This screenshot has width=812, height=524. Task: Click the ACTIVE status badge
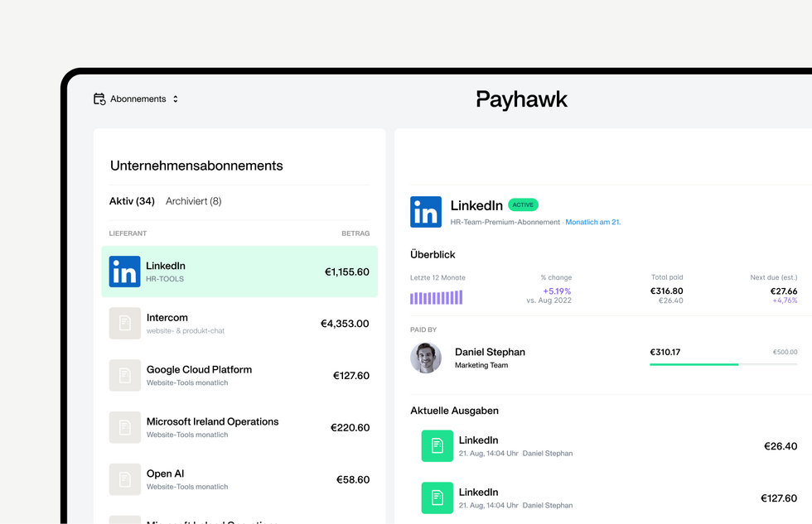[x=523, y=204]
